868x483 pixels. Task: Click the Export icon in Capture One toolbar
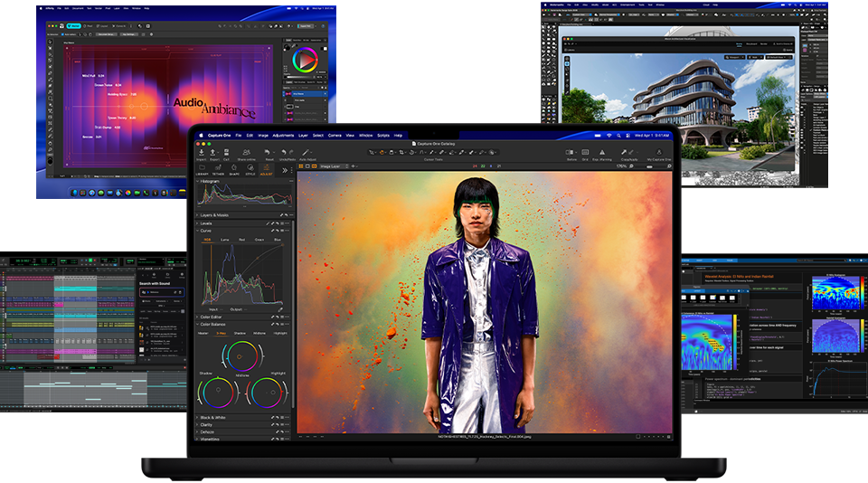click(x=212, y=152)
